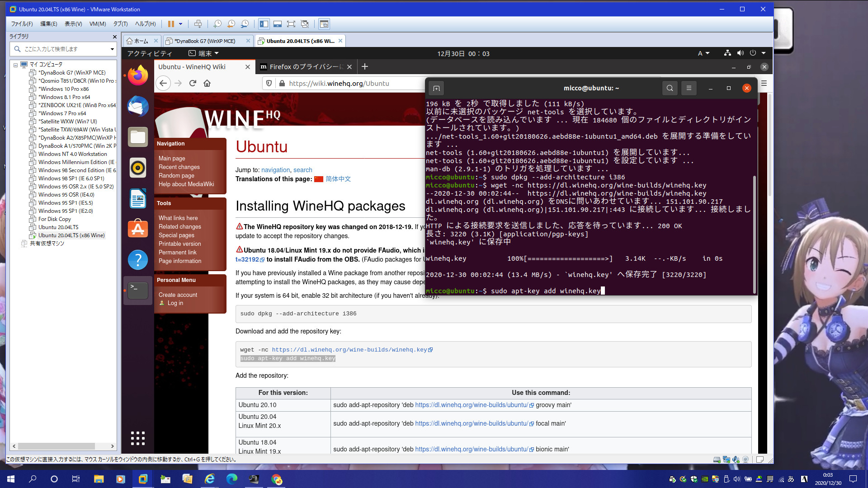Image resolution: width=868 pixels, height=488 pixels.
Task: Click the Send Ctrl+Alt+Del toolbar icon
Action: point(198,24)
